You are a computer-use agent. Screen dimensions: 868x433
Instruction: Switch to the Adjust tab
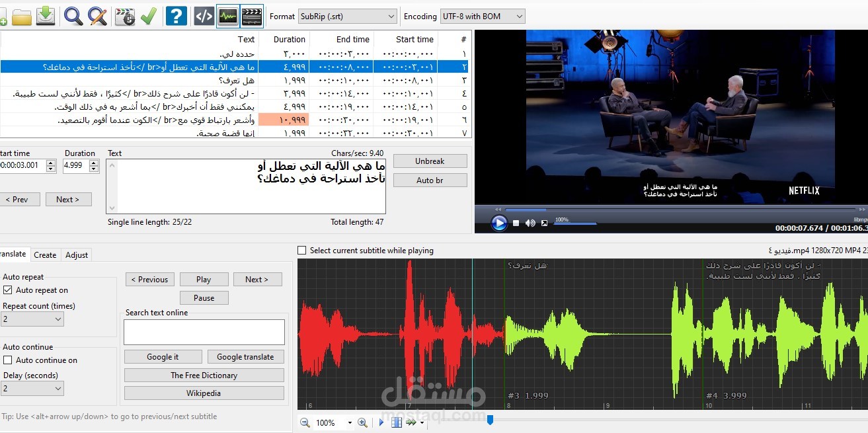[77, 255]
